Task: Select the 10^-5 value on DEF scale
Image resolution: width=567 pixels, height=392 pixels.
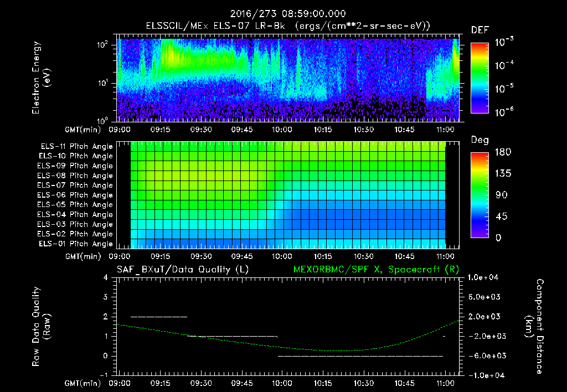Action: pyautogui.click(x=504, y=88)
